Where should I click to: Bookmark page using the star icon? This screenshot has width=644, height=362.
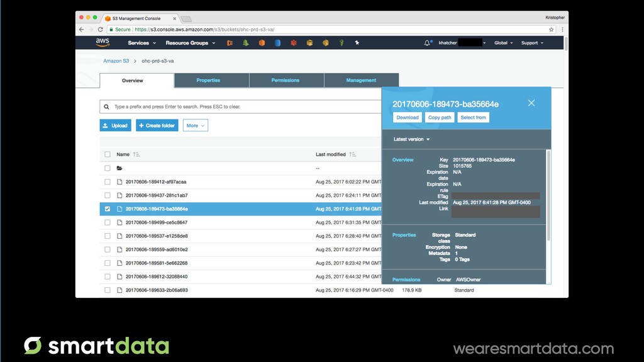551,30
